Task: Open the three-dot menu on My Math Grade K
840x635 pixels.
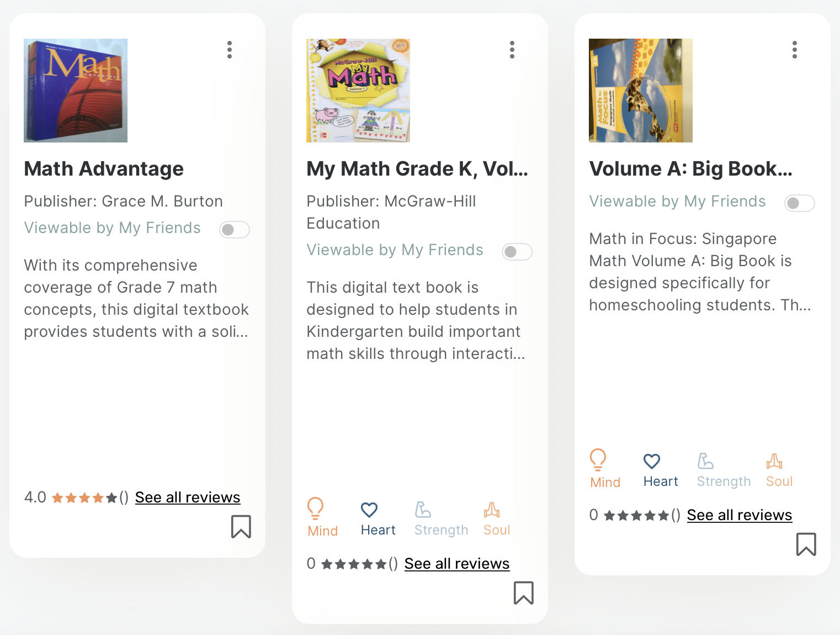Action: pos(512,50)
